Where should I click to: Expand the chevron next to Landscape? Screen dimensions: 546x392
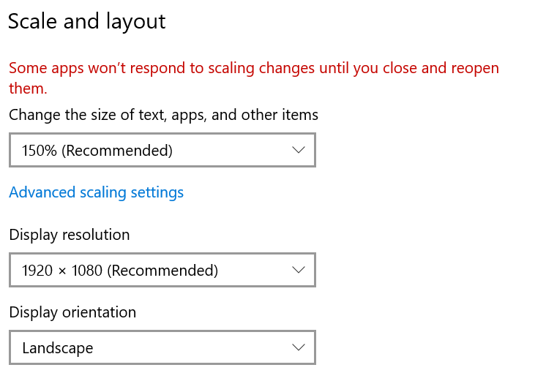(298, 347)
